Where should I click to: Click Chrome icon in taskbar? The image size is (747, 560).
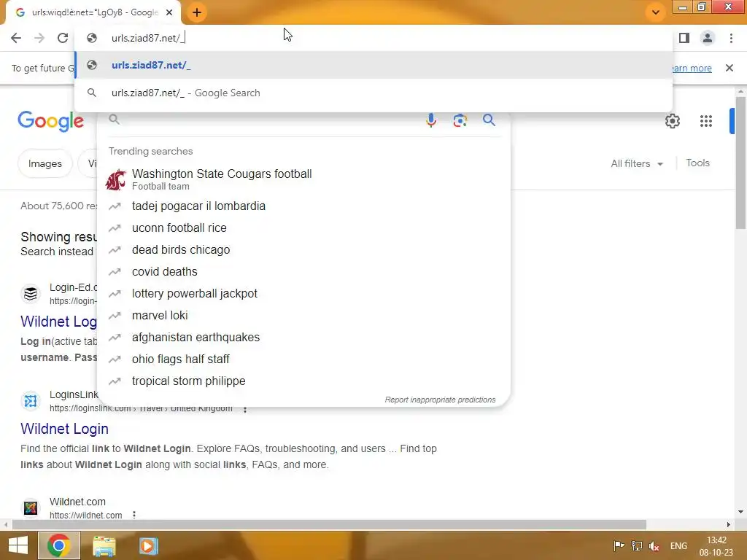click(x=59, y=545)
